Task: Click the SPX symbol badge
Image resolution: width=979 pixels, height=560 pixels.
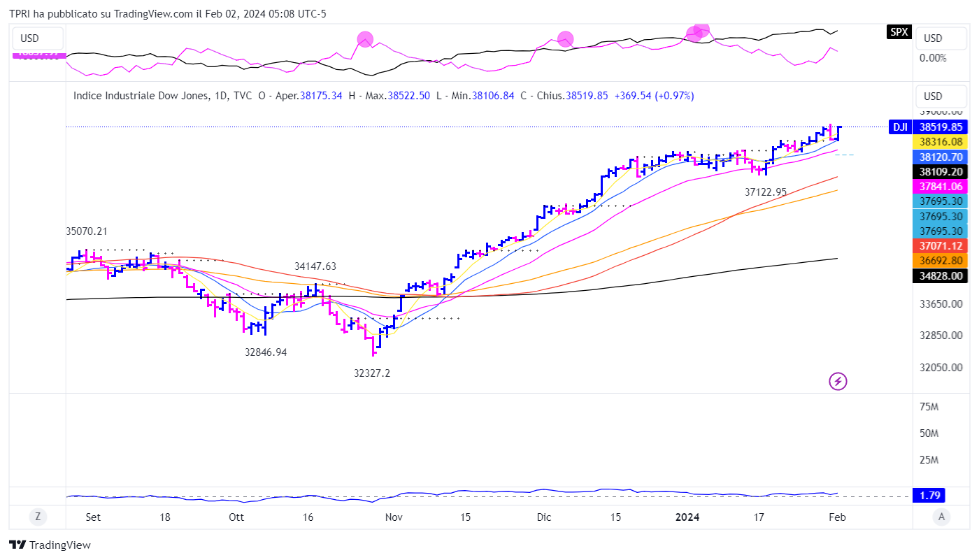Action: coord(899,31)
